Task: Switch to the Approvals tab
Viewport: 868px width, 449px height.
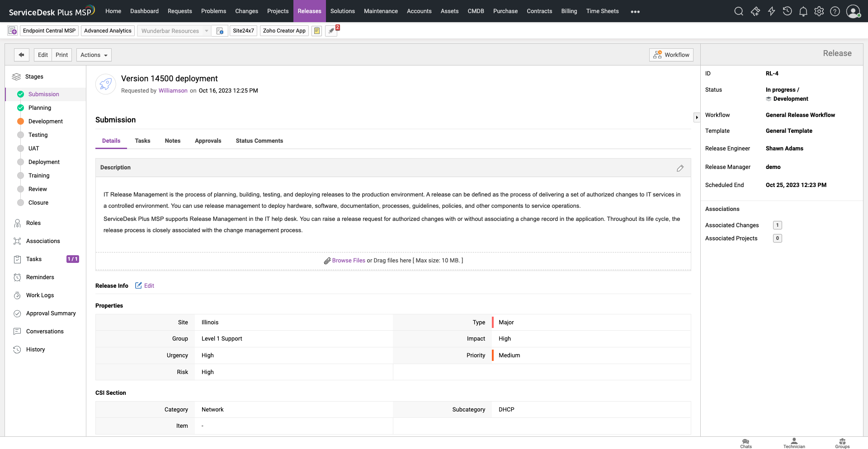Action: [x=208, y=140]
